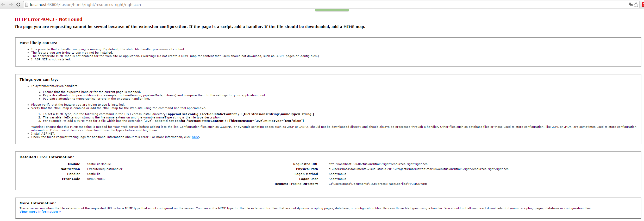Image resolution: width=644 pixels, height=221 pixels.
Task: Click the error code 0x80070032
Action: pyautogui.click(x=96, y=179)
